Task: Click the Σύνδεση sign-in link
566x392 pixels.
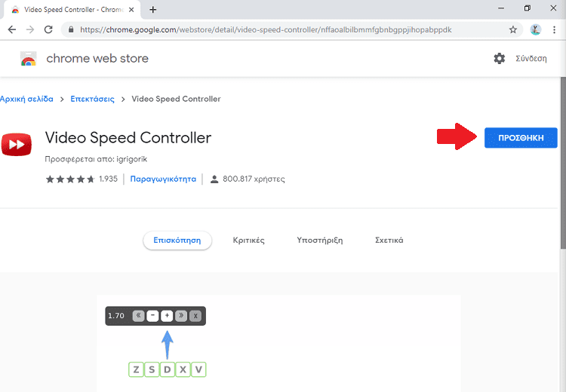Action: point(531,58)
